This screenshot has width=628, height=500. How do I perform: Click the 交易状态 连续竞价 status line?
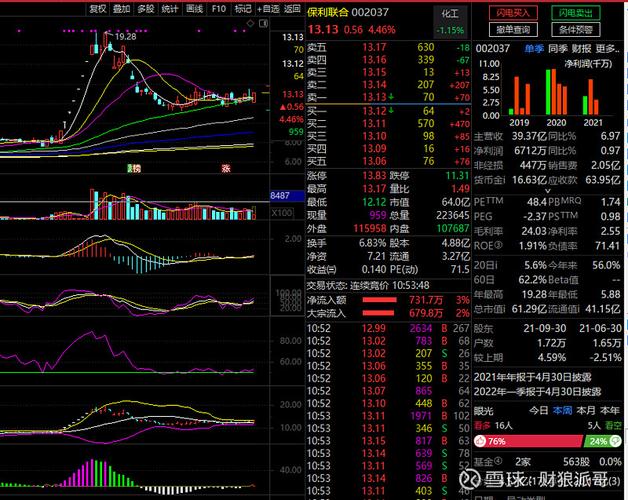tap(368, 286)
